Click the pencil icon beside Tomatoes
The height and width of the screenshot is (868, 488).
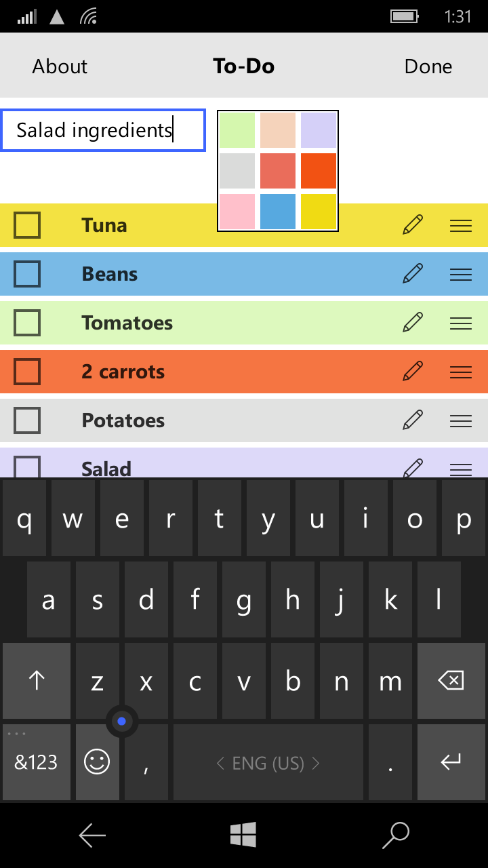click(413, 322)
